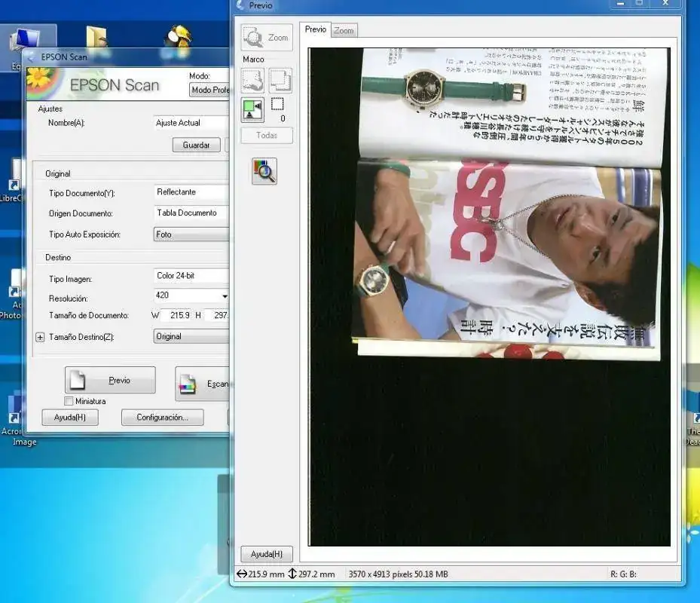Click the R: G: B: status readout
The height and width of the screenshot is (603, 700).
[x=623, y=574]
